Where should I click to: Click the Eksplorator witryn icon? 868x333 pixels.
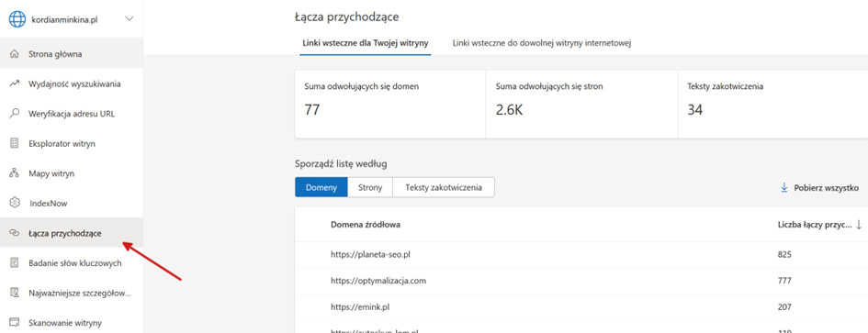(x=15, y=143)
